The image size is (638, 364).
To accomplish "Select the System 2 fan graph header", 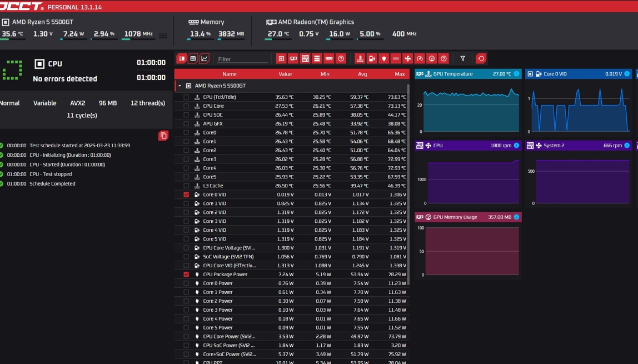I will (x=579, y=145).
